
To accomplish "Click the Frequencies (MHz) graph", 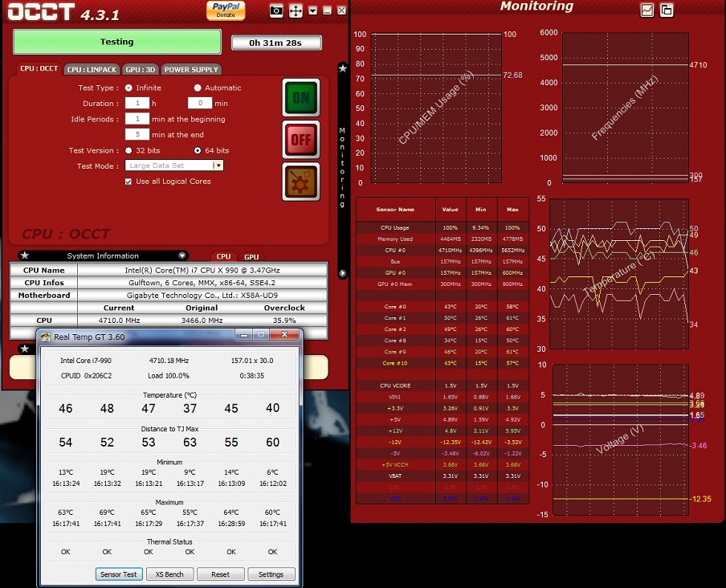I will [x=626, y=108].
